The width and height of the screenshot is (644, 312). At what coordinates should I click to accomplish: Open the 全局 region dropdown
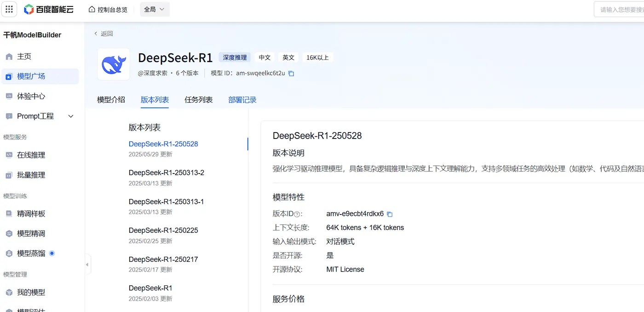point(155,9)
